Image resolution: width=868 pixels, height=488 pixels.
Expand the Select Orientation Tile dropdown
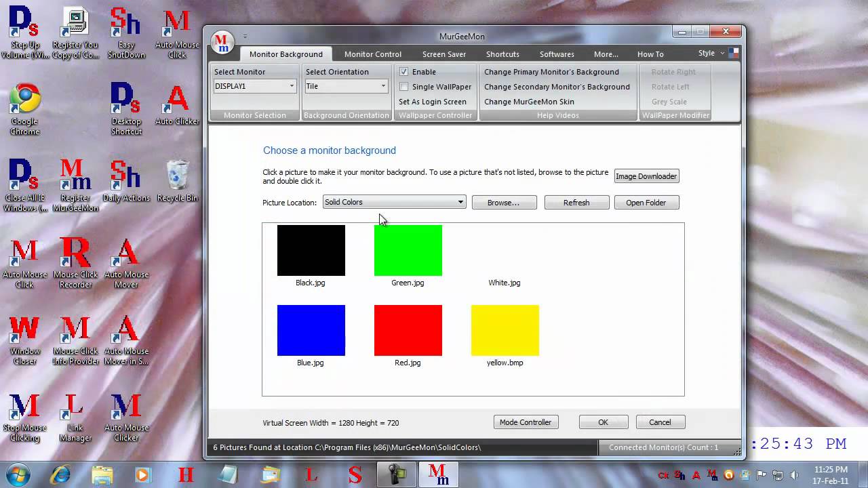[383, 86]
